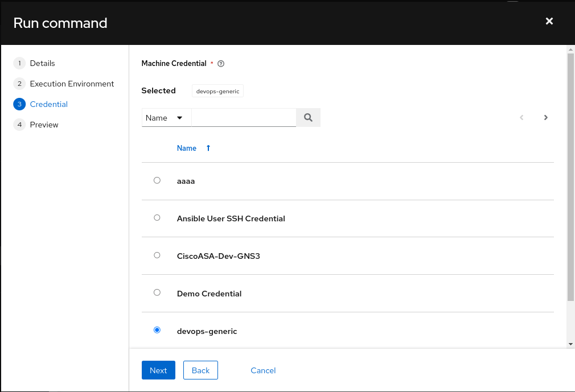Click the Next button
The height and width of the screenshot is (392, 575).
[x=158, y=370]
